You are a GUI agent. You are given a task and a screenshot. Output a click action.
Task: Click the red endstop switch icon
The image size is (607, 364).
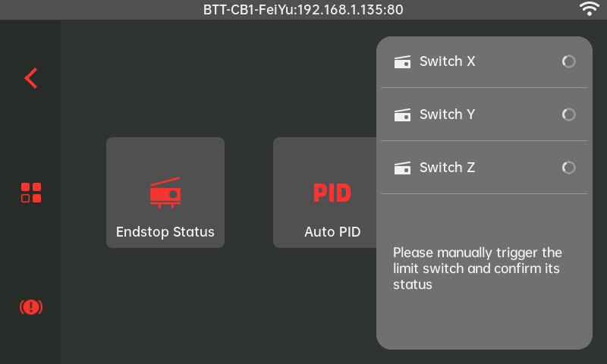[165, 193]
